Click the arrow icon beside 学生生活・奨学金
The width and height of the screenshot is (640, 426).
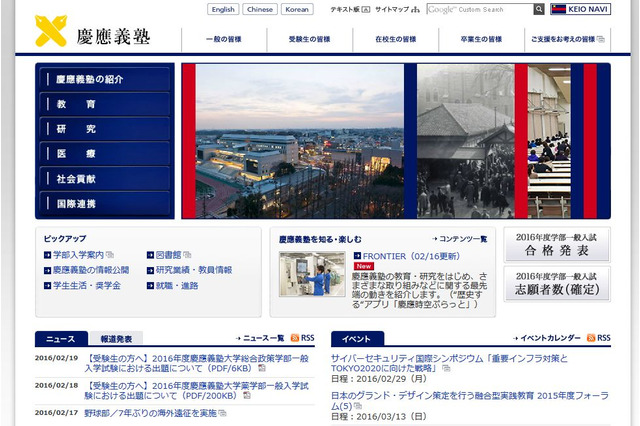[47, 286]
